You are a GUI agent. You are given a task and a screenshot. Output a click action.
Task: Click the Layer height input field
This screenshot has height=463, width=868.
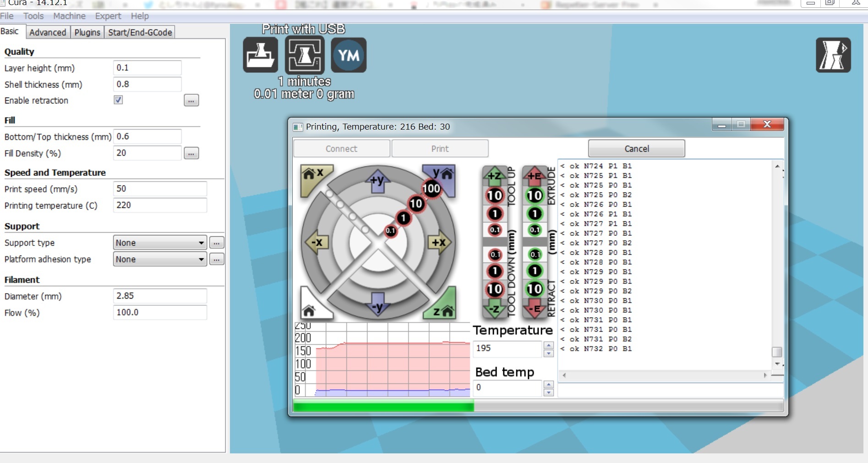[x=147, y=68]
